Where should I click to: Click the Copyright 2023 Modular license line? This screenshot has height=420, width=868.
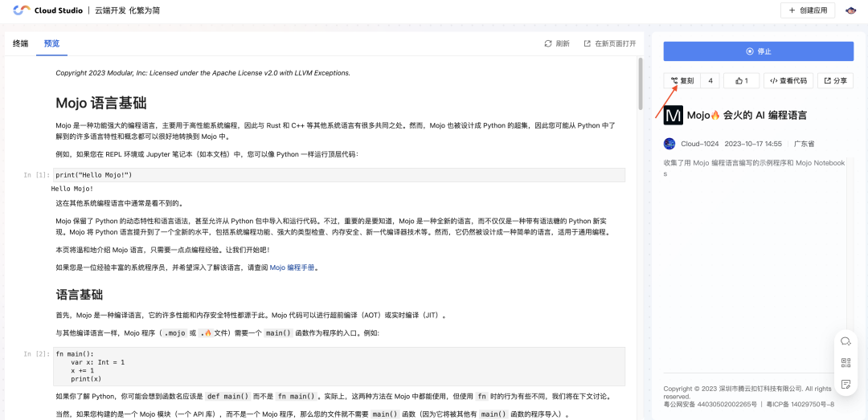pos(203,72)
